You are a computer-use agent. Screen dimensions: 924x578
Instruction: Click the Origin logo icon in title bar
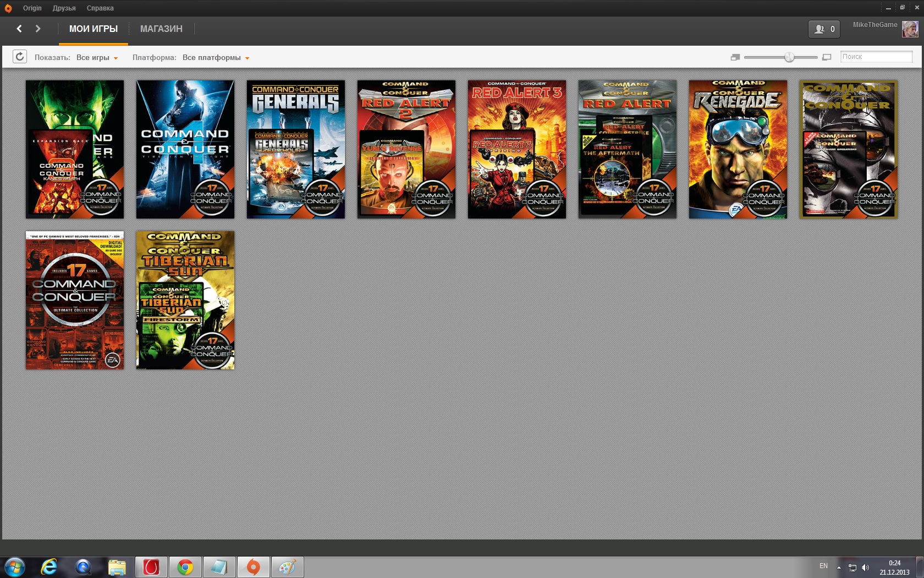pyautogui.click(x=8, y=8)
